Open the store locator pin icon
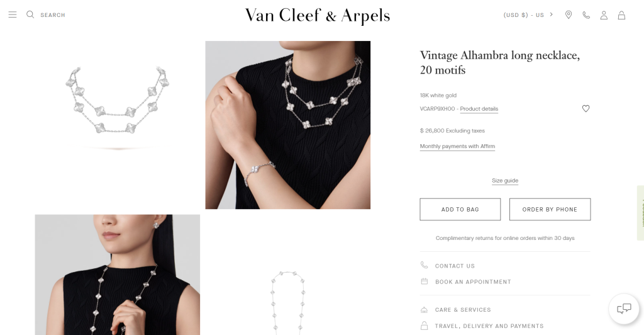Screen dimensions: 644x335 pos(569,14)
